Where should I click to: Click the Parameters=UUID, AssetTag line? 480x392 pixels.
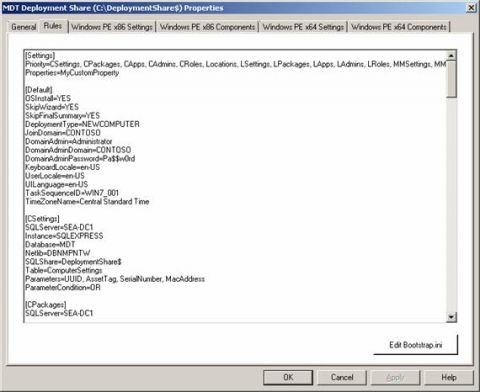(115, 279)
